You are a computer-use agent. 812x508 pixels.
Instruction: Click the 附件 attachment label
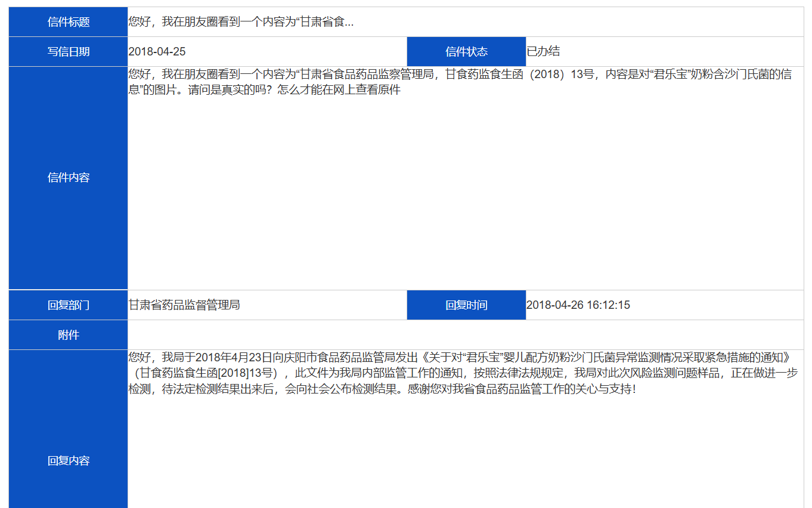click(x=67, y=334)
